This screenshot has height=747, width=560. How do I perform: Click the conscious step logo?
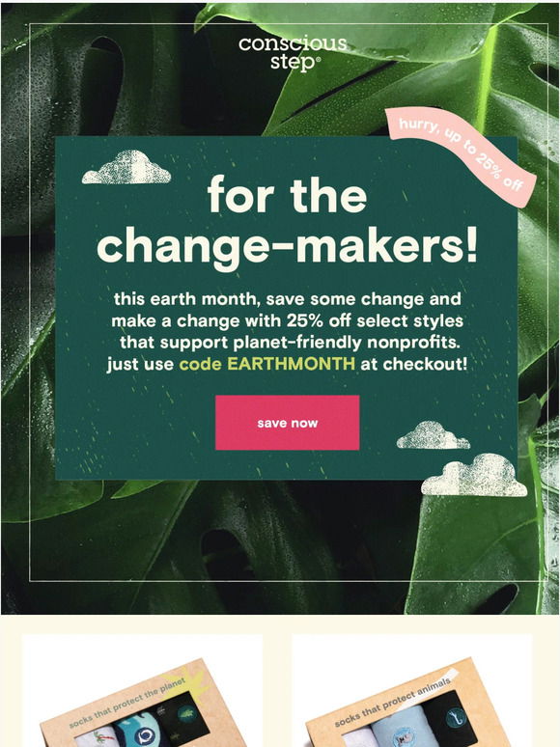coord(293,53)
